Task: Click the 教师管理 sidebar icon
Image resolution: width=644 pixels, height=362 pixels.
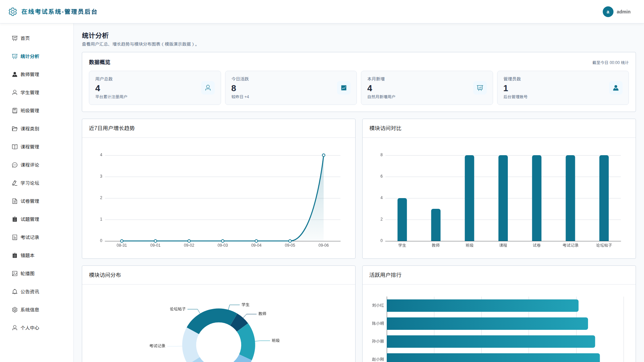Action: click(x=15, y=74)
